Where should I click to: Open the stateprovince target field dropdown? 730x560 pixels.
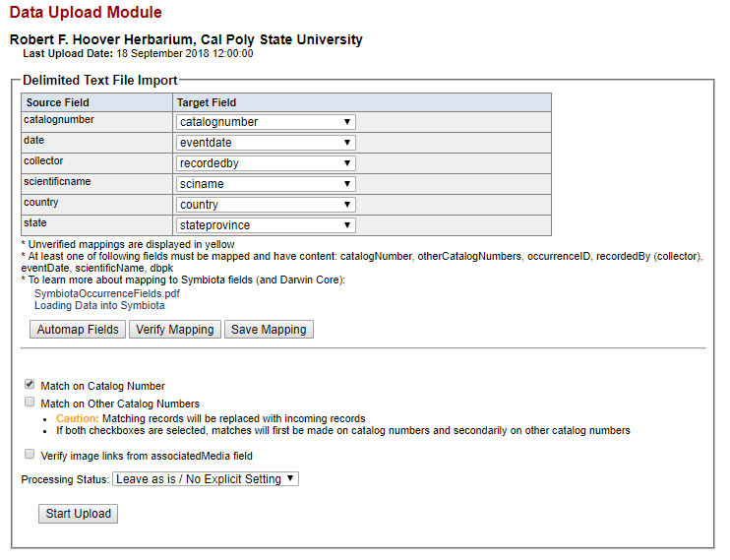(266, 225)
